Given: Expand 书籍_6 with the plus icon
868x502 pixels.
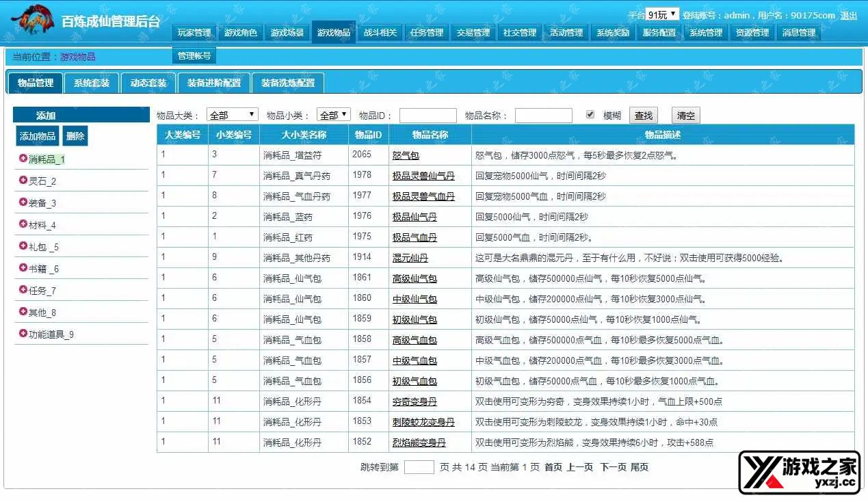Looking at the screenshot, I should 23,269.
